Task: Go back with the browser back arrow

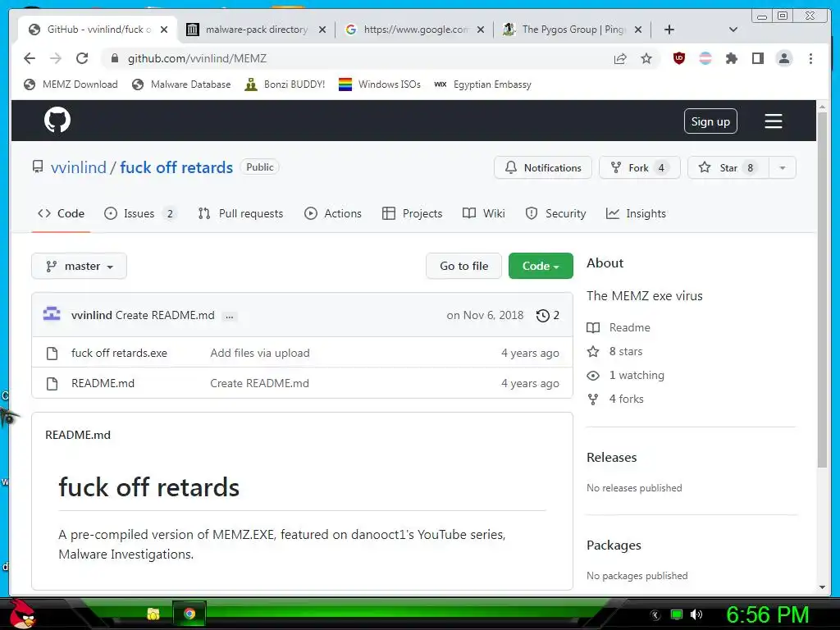Action: 30,58
